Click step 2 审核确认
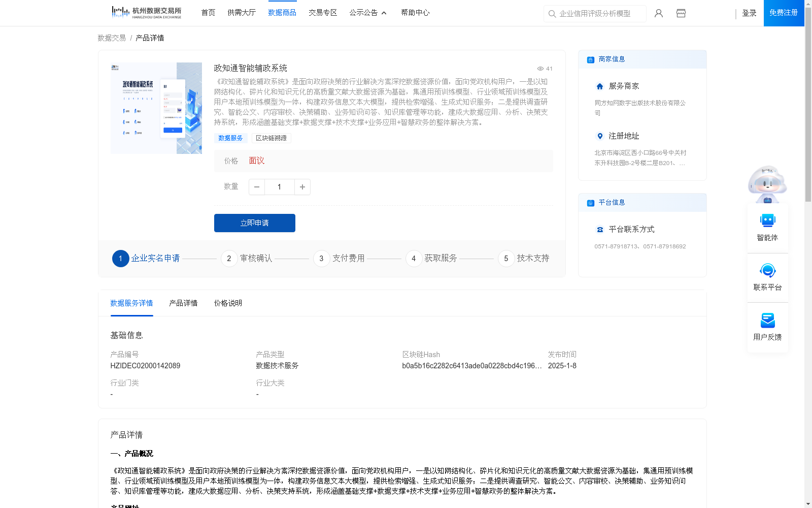This screenshot has height=508, width=812. pyautogui.click(x=247, y=259)
